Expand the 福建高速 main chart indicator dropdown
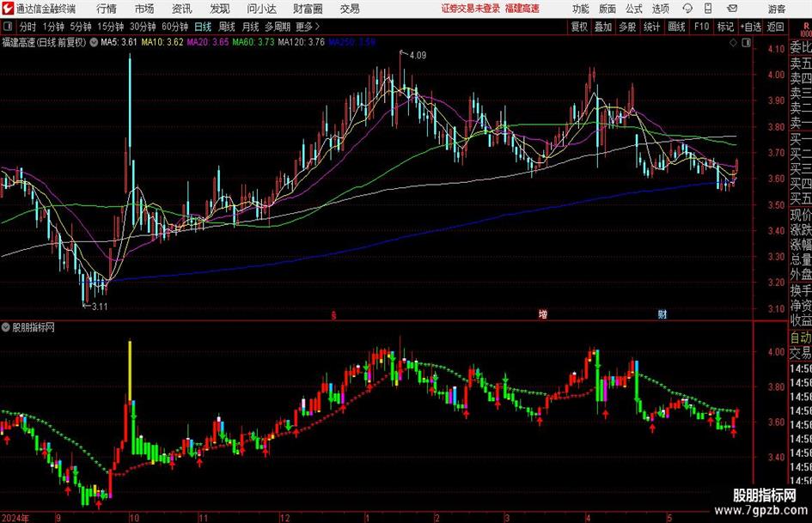 coord(94,42)
